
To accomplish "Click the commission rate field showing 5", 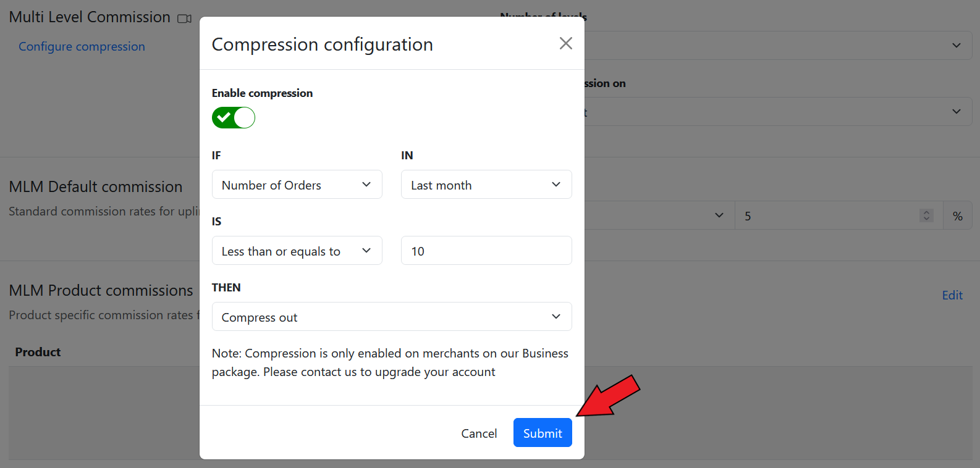I will pos(828,216).
